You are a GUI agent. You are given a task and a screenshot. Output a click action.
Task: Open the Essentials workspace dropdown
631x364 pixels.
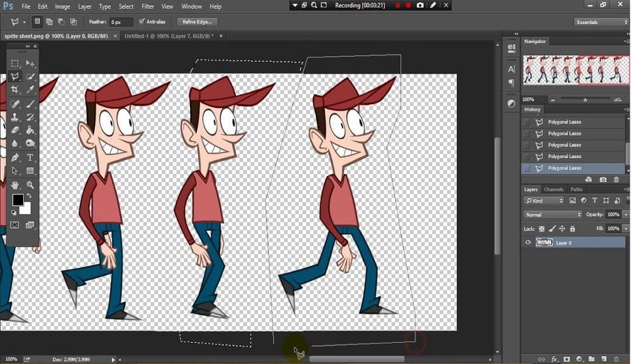point(600,22)
